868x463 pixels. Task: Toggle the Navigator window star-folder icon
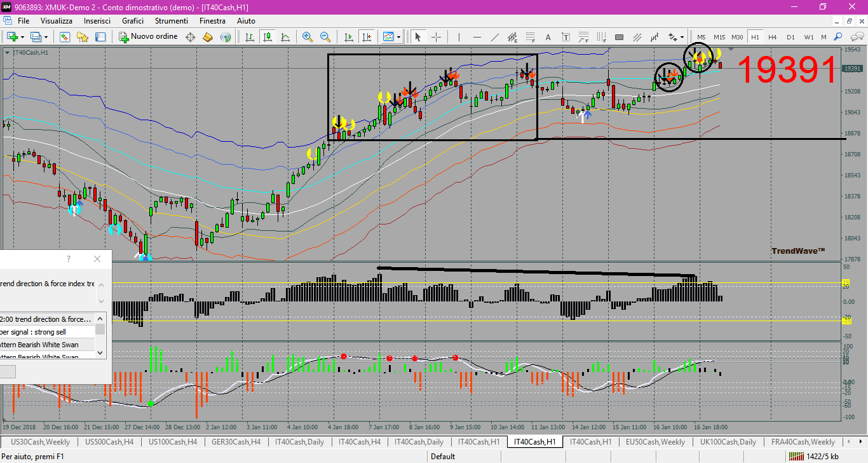click(x=83, y=37)
